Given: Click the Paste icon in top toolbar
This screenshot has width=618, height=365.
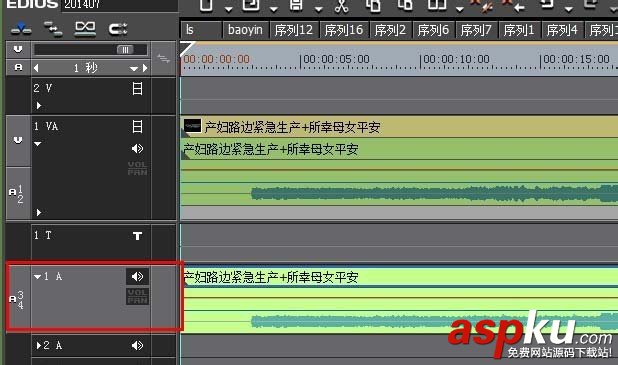Looking at the screenshot, I should [x=404, y=5].
